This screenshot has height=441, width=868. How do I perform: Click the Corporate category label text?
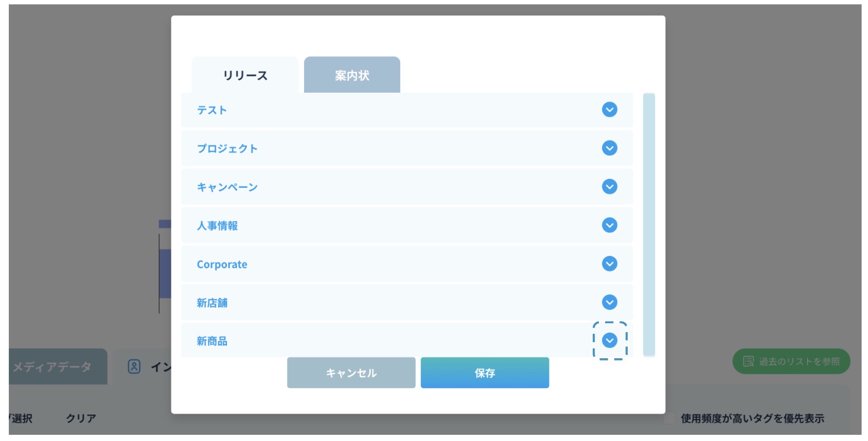click(221, 264)
